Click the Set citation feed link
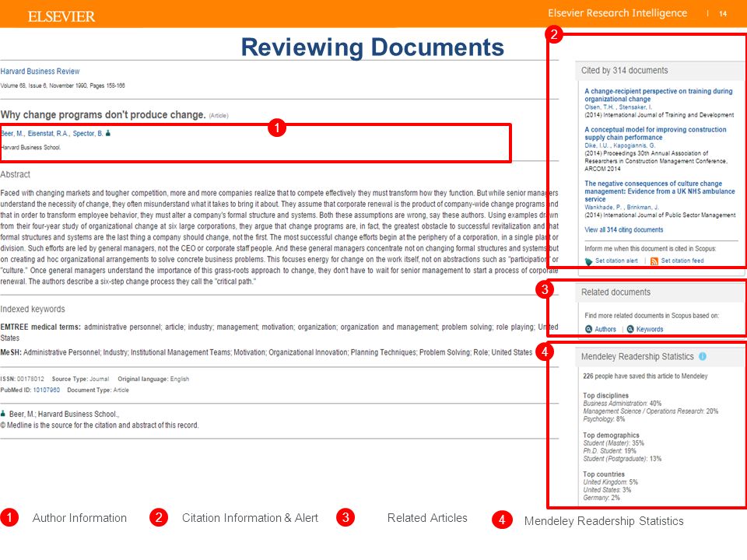Viewport: 747px width, 560px height. (x=682, y=261)
